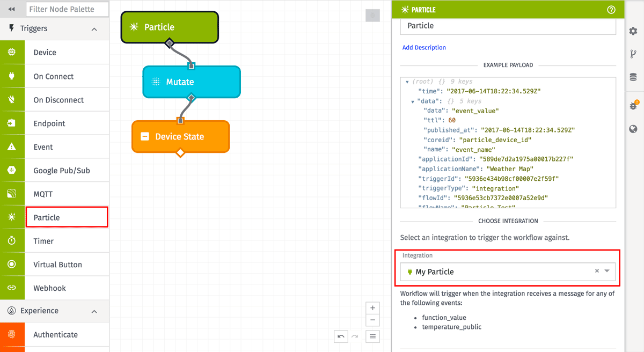Image resolution: width=644 pixels, height=352 pixels.
Task: Collapse the "data" payload object
Action: (x=413, y=101)
